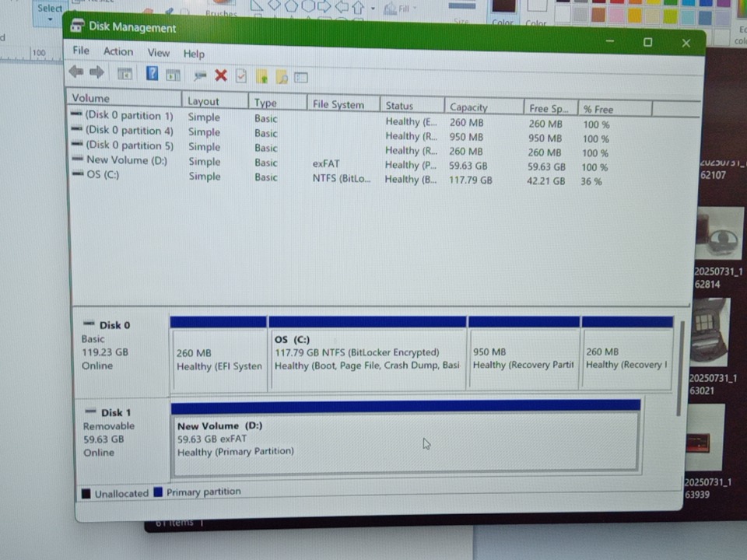747x560 pixels.
Task: Click the Disk Management title bar icon
Action: tap(77, 26)
